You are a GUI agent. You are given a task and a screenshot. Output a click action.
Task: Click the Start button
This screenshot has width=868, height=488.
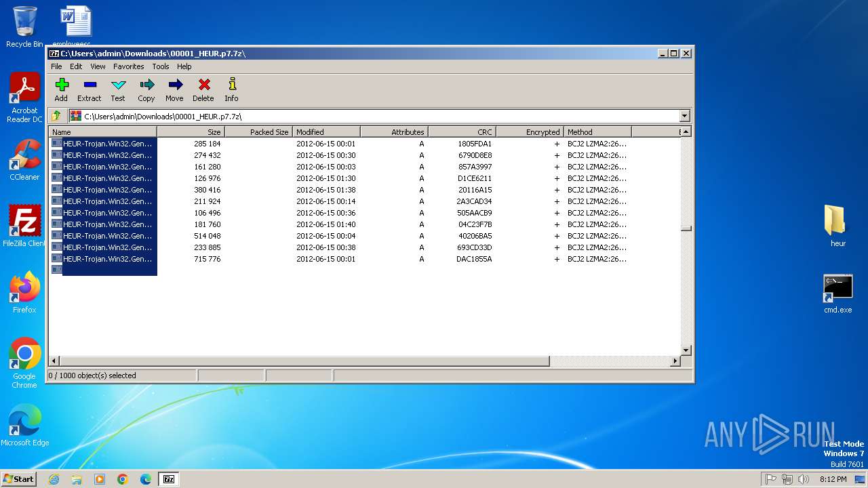point(19,479)
